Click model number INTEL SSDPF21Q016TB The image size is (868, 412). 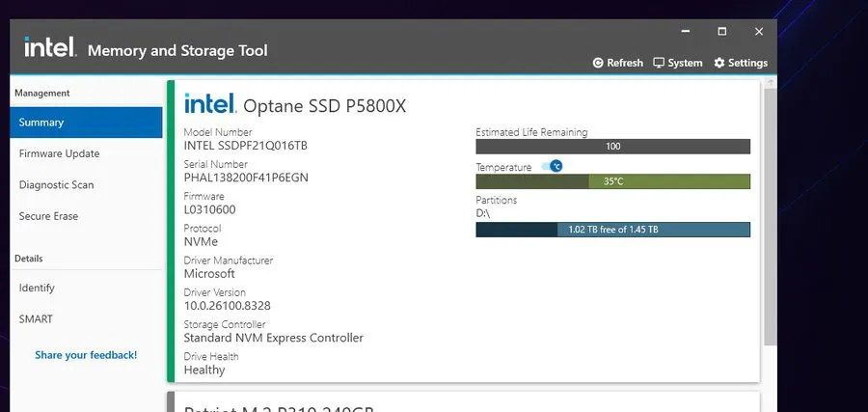click(x=245, y=146)
